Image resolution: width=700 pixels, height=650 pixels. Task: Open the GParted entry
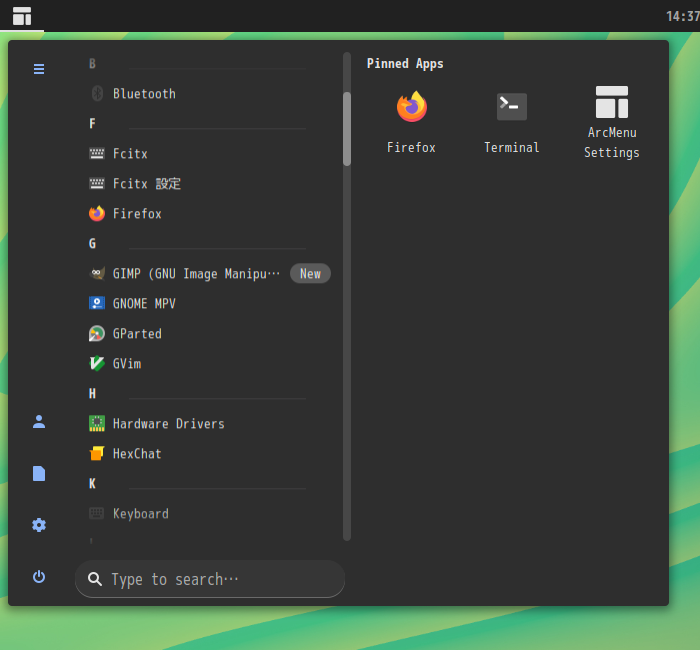[x=210, y=333]
